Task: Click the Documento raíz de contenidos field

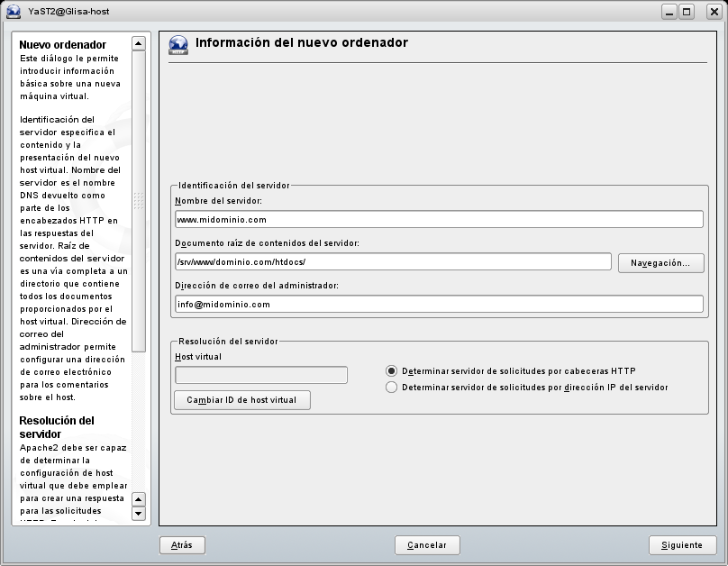Action: (x=393, y=261)
